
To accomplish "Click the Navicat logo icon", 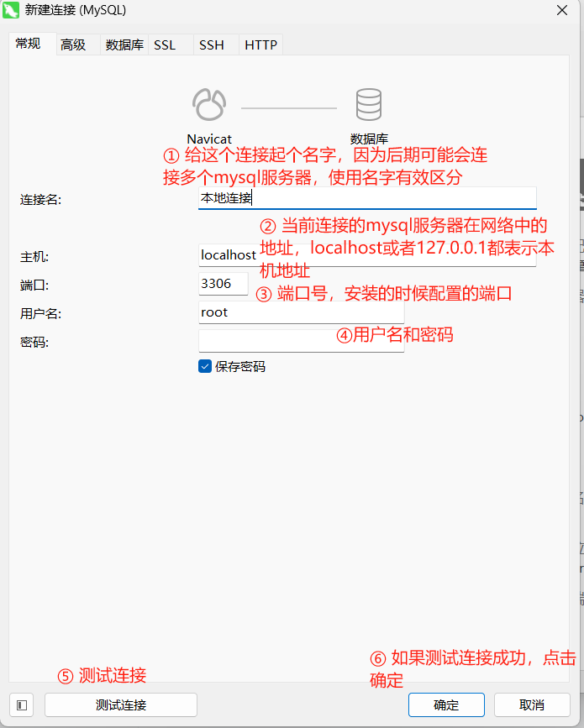I will 209,104.
